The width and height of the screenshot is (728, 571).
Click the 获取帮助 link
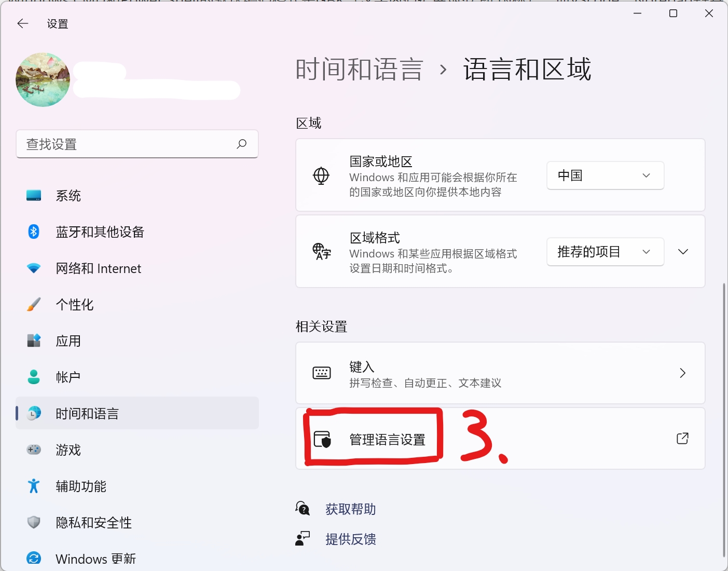(351, 509)
